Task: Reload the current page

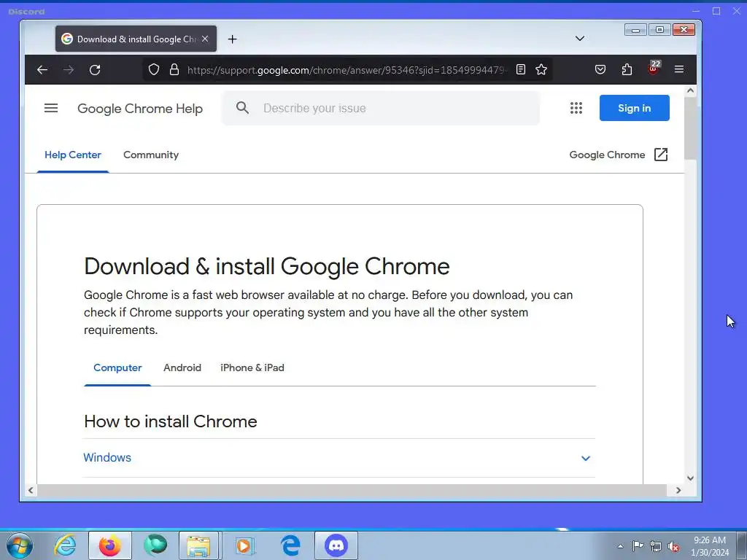Action: coord(95,70)
